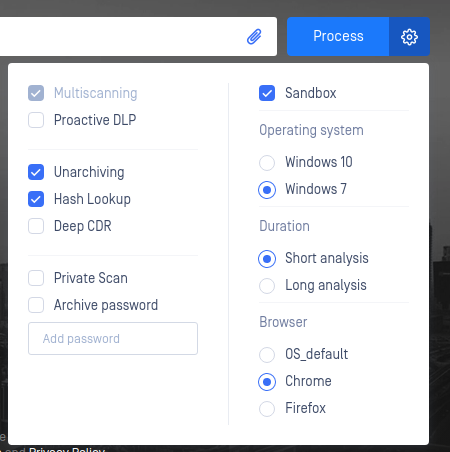The image size is (450, 452).
Task: Disable the Hash Lookup checkbox
Action: (x=36, y=199)
